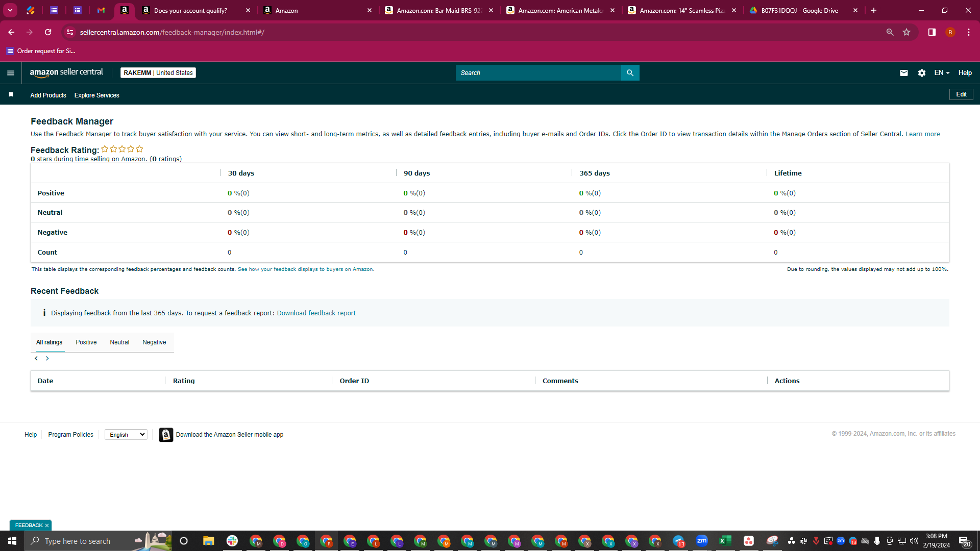Click the browser address bar URL
This screenshot has height=551, width=980.
(172, 32)
